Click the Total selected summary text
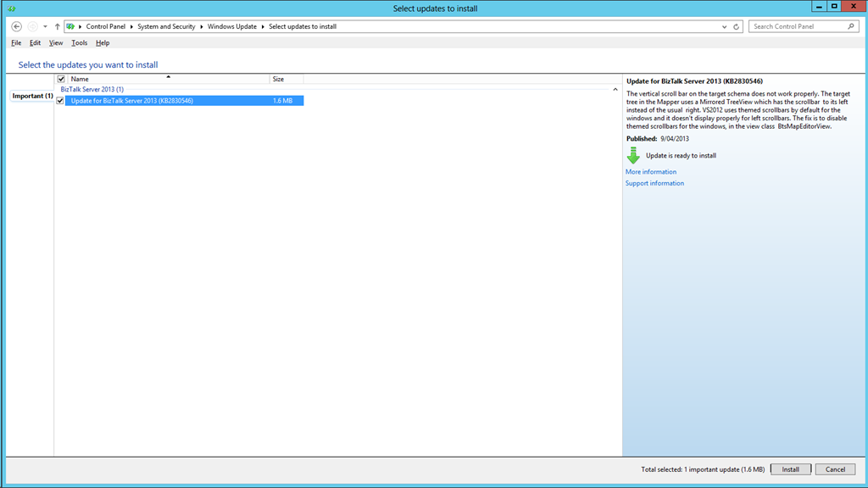Screen dimensions: 868x488 703,469
